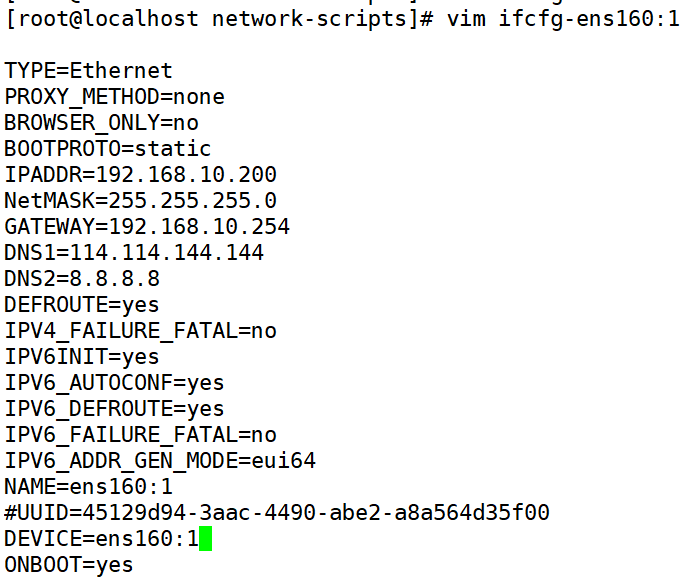This screenshot has width=697, height=583.
Task: Click the IPV6_AUTOCONF=yes line
Action: pyautogui.click(x=114, y=383)
